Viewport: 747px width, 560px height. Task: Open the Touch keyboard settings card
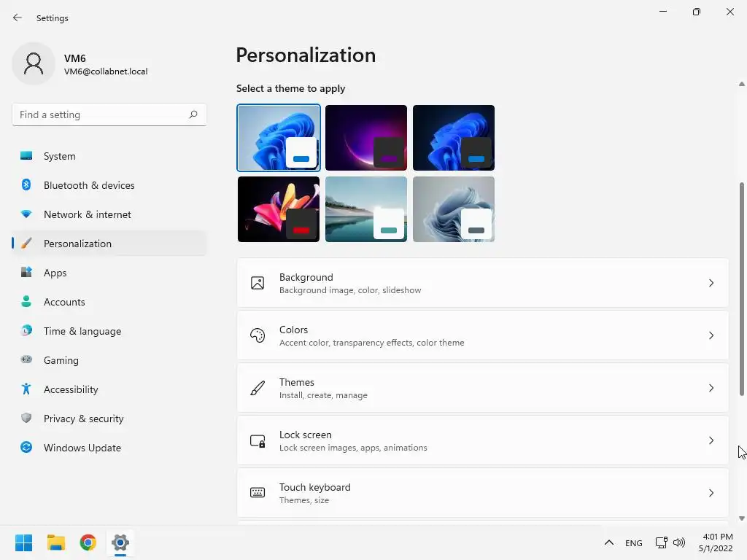click(483, 493)
